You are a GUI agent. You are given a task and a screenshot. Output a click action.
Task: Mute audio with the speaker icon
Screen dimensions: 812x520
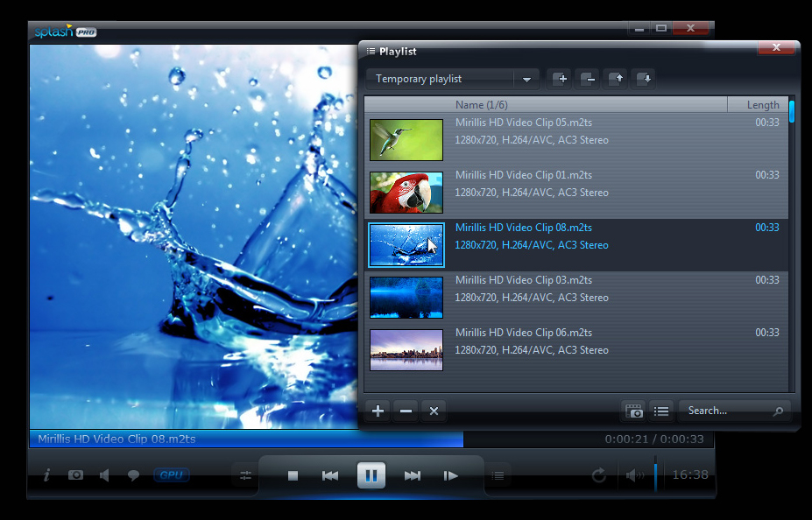104,475
